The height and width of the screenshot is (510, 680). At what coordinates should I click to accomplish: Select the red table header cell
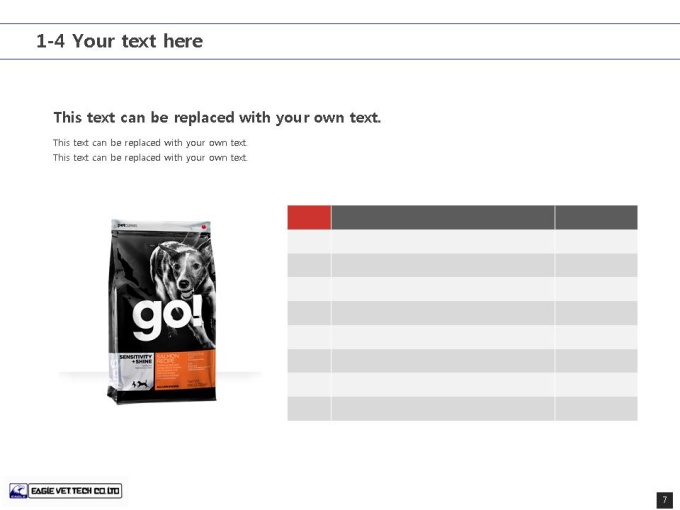309,217
